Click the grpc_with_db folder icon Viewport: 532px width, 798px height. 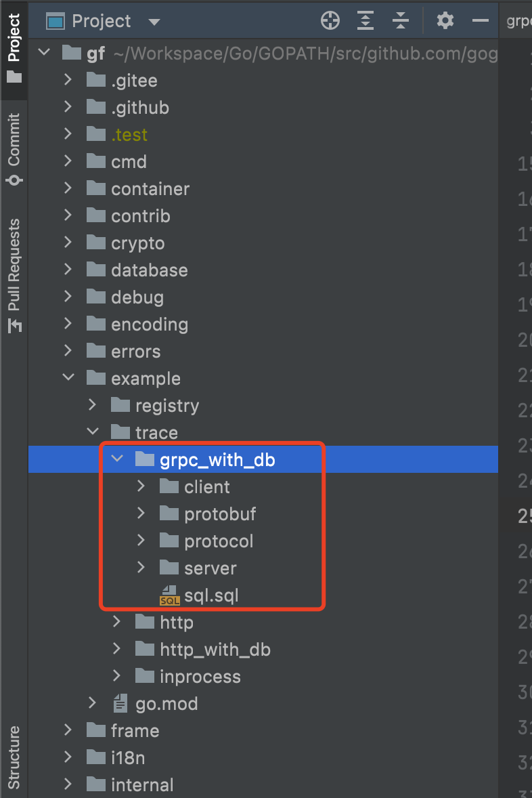145,460
